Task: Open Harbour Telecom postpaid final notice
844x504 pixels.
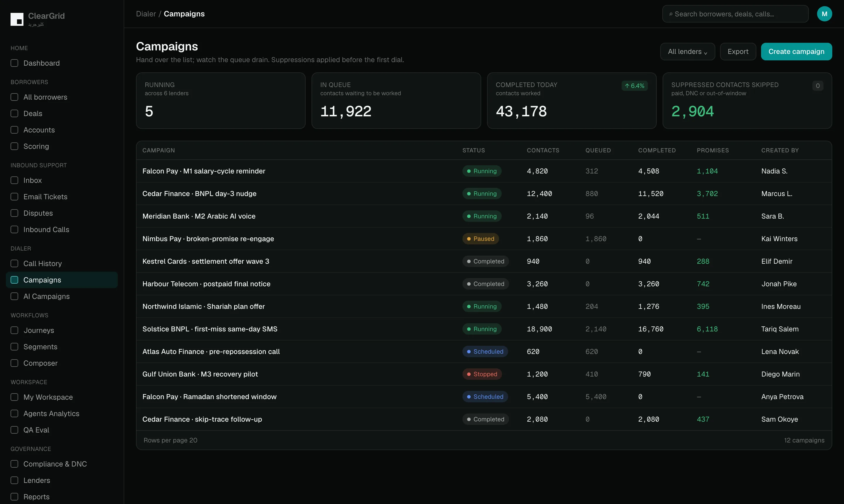Action: pos(206,284)
